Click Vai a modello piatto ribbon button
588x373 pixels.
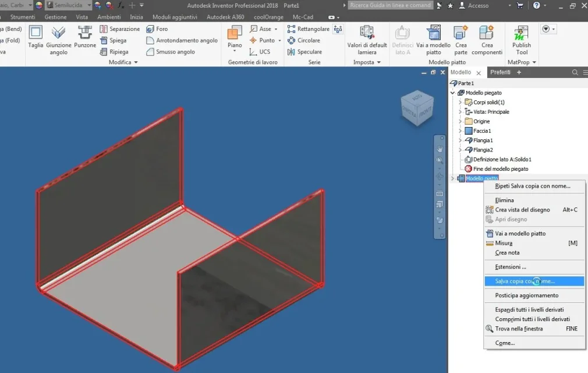(x=434, y=41)
